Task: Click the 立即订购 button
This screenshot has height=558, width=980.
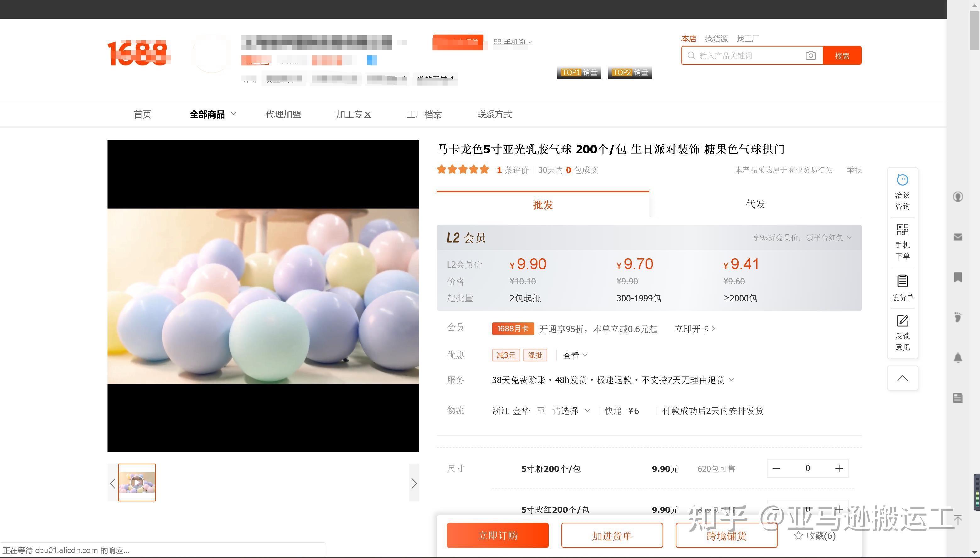Action: coord(498,535)
